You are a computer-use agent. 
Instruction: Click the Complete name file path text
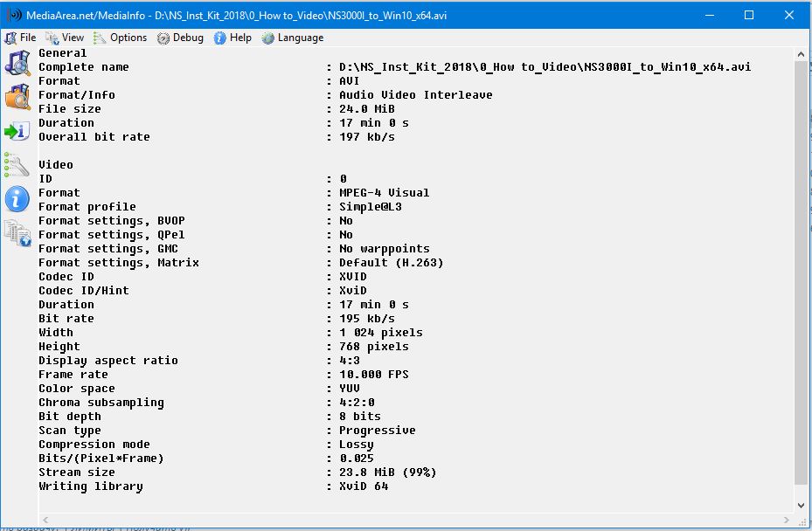click(x=545, y=67)
